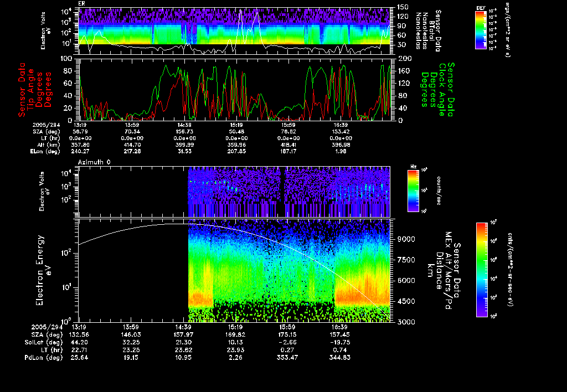567x392 pixels.
Task: Click the red Tip Angle Degrees axis label
Action: coord(35,90)
